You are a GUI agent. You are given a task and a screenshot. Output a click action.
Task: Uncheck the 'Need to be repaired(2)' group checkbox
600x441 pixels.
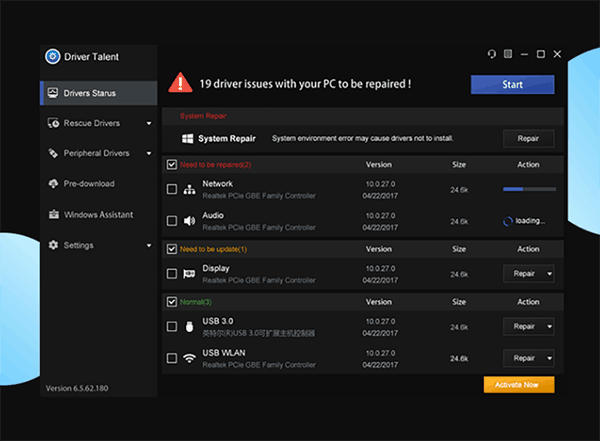[x=171, y=165]
